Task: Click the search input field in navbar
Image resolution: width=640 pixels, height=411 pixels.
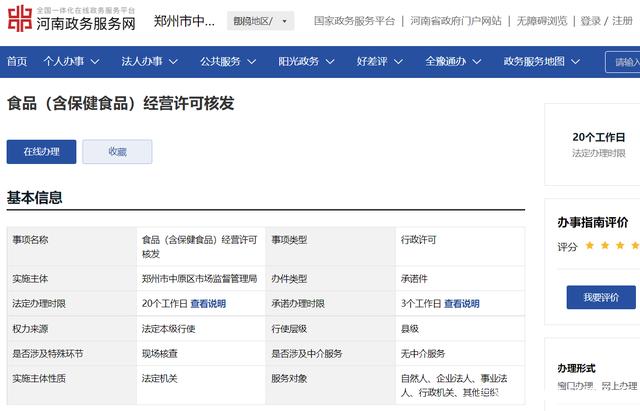Action: click(622, 62)
